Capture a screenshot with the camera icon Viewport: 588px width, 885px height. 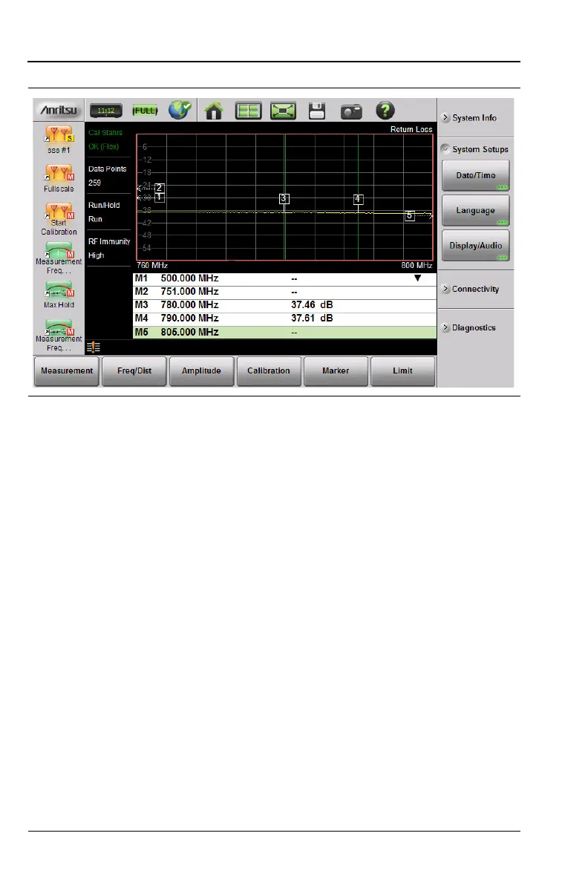pyautogui.click(x=351, y=112)
